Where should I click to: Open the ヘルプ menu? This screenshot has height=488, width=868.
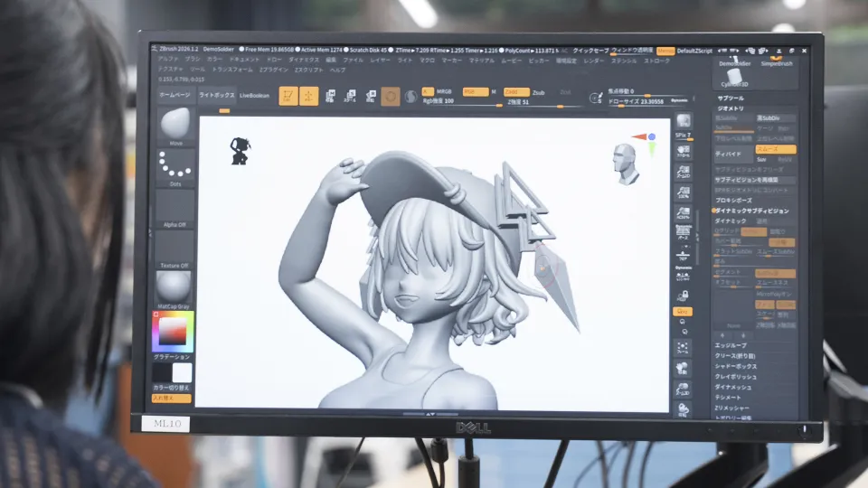[337, 70]
